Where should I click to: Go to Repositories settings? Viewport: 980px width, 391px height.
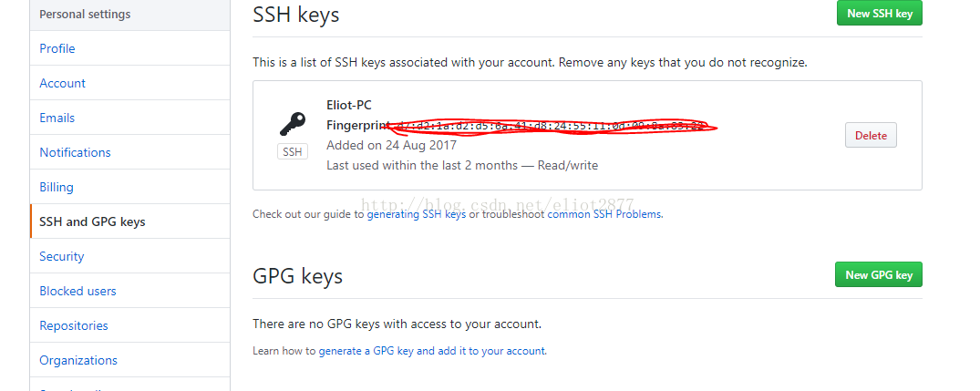[x=74, y=325]
